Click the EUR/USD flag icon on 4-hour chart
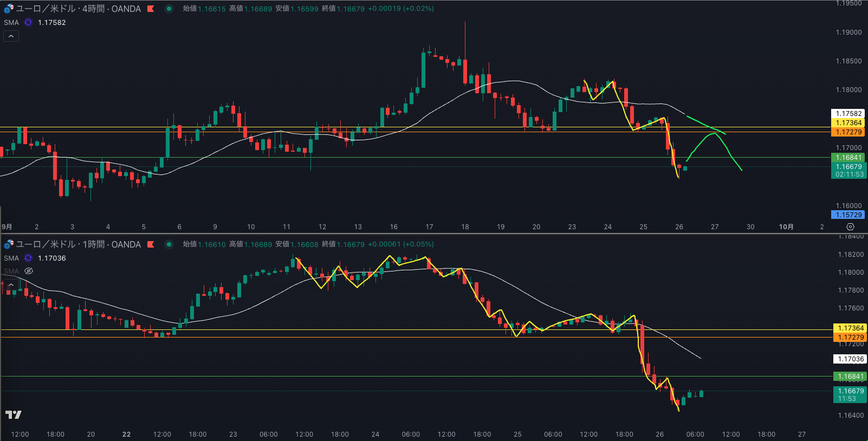 pos(9,9)
